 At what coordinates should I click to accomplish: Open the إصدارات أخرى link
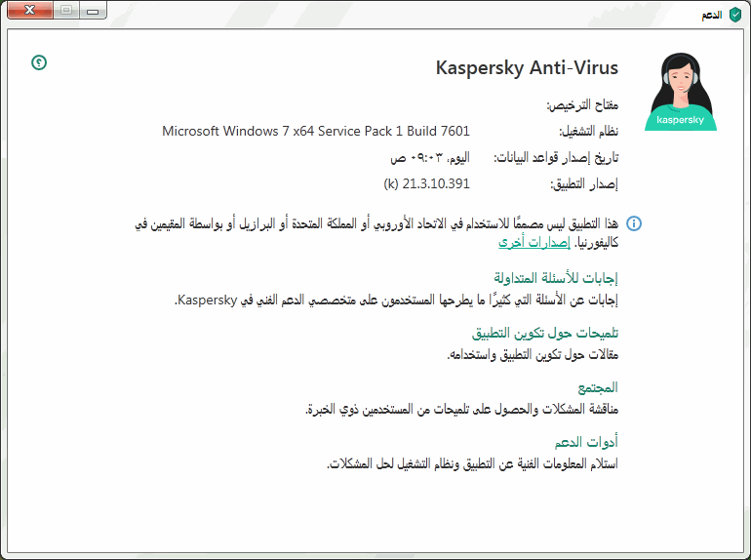click(x=534, y=242)
